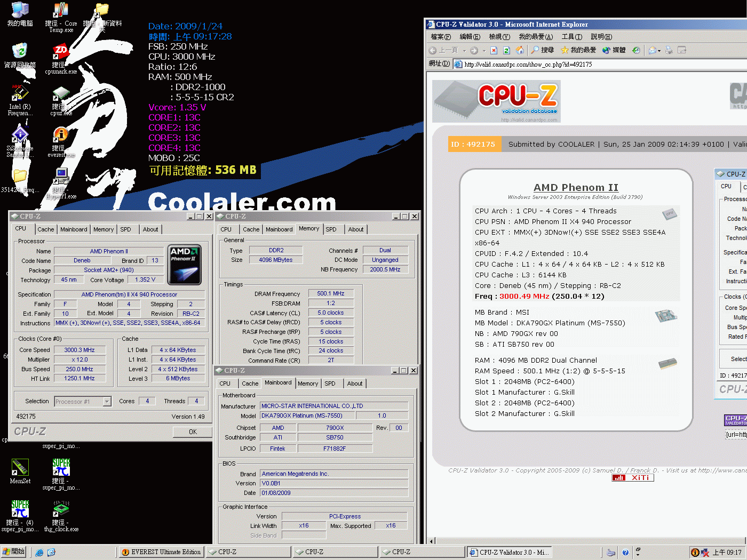Switch to About tab in CPU-Z processor window

point(150,229)
